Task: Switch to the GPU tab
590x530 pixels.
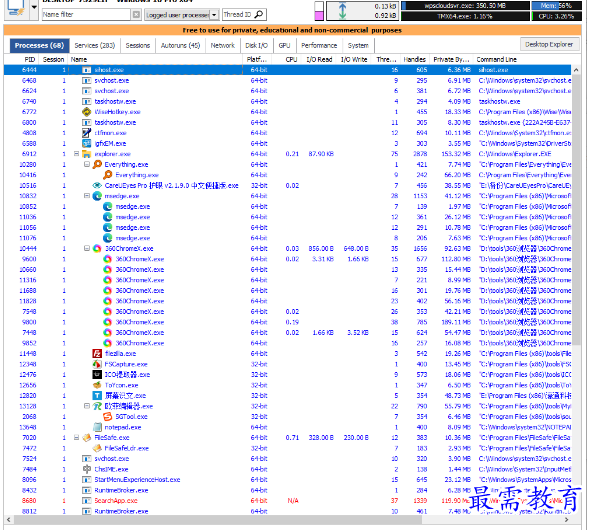Action: tap(284, 46)
